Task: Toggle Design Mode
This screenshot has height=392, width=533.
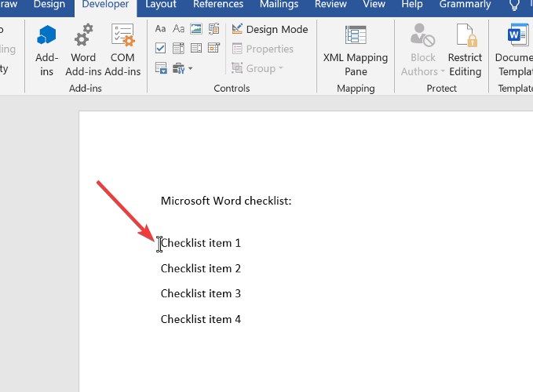Action: pos(270,29)
